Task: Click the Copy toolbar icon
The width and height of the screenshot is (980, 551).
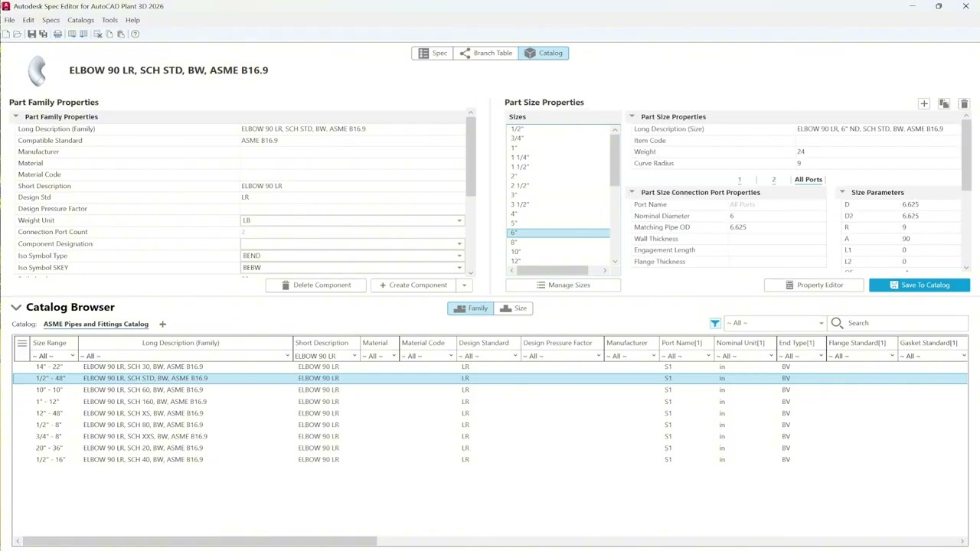Action: tap(109, 34)
